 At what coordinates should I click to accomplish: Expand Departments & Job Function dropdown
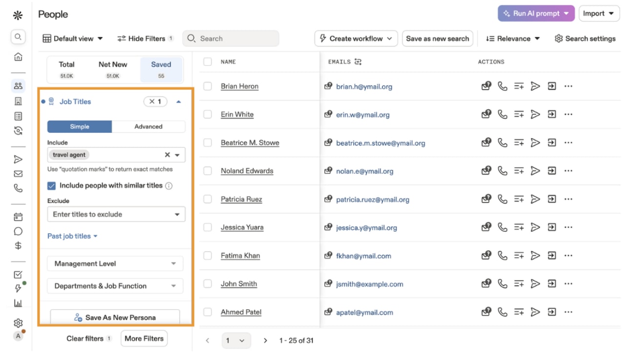pos(115,286)
